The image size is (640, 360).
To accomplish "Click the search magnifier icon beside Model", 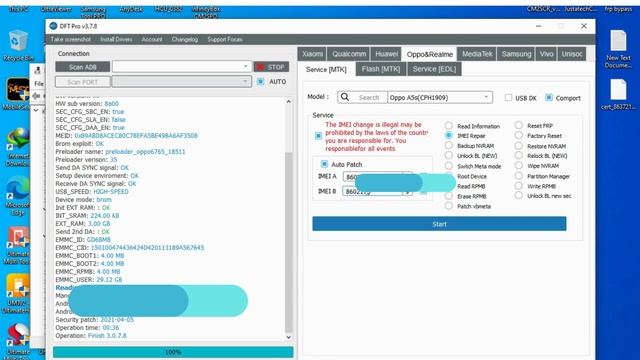I will tap(345, 97).
